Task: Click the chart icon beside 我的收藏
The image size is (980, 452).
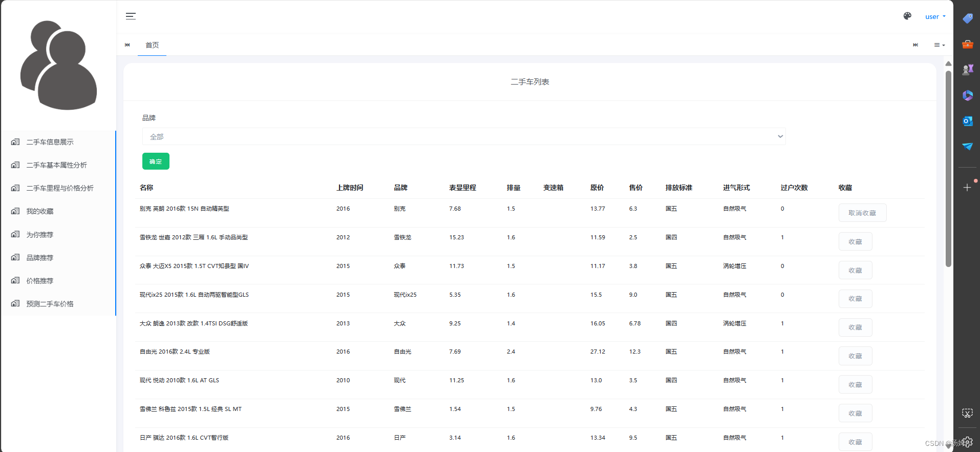Action: click(15, 211)
